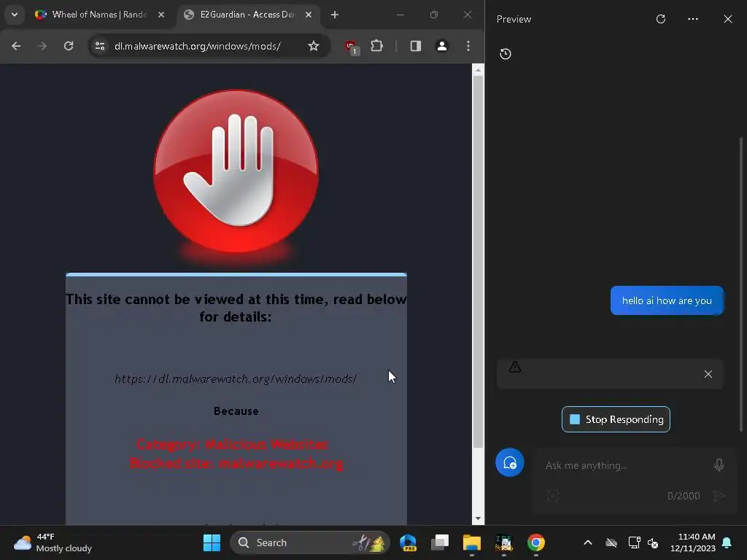The width and height of the screenshot is (747, 560).
Task: Open the clock and date flyout
Action: pos(693,542)
